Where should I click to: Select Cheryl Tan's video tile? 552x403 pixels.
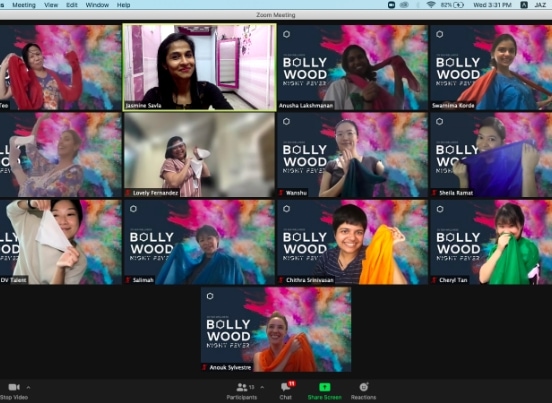(491, 242)
